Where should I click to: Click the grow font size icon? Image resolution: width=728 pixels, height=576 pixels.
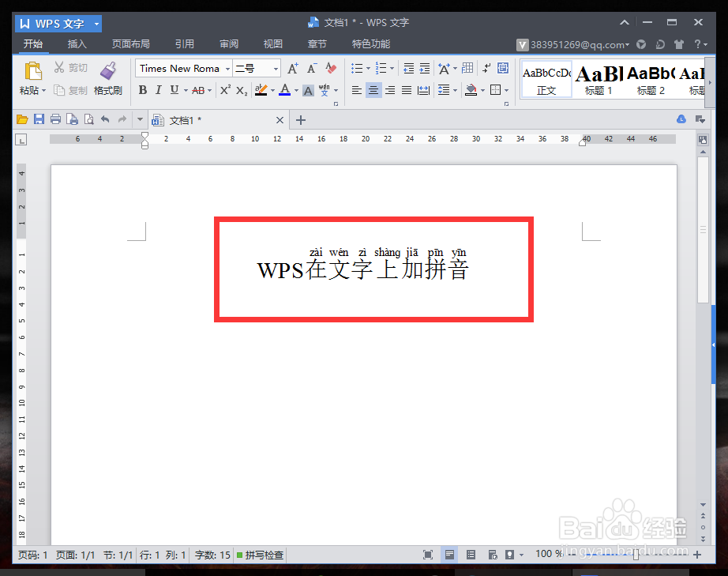(x=293, y=69)
